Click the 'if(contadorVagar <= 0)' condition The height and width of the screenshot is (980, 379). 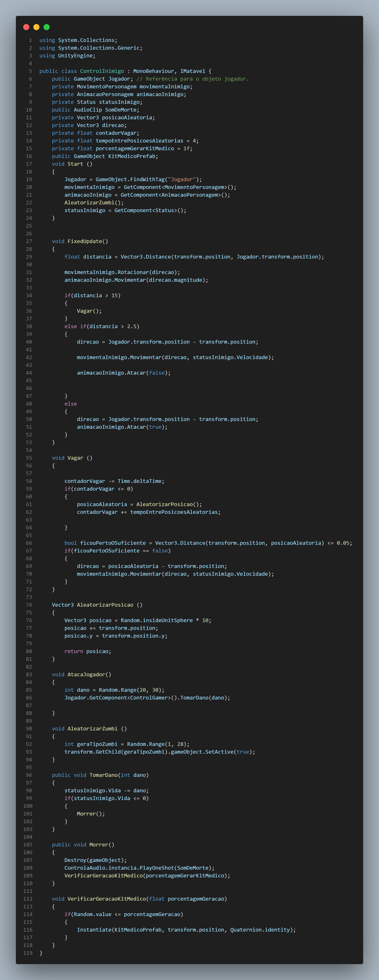tap(99, 489)
